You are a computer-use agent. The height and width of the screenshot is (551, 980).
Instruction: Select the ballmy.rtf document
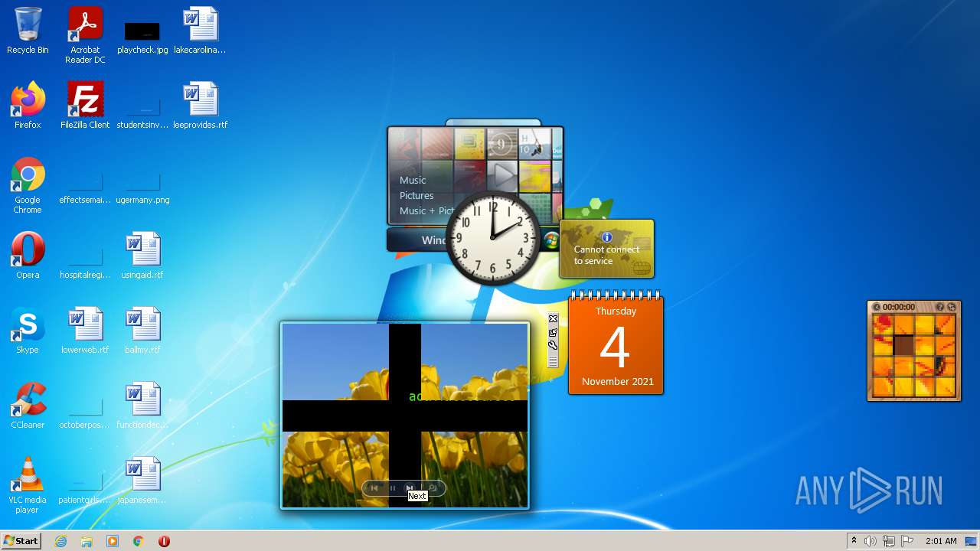click(142, 331)
